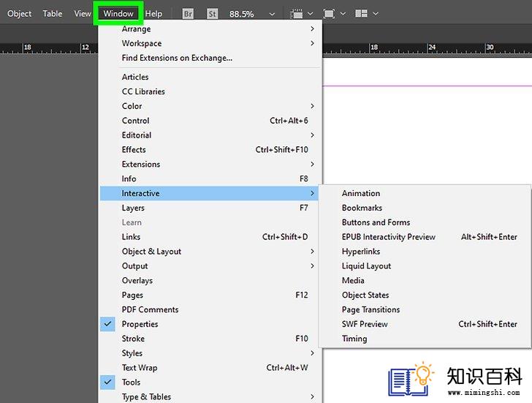532x403 pixels.
Task: Open the Bookmarks panel
Action: point(425,208)
